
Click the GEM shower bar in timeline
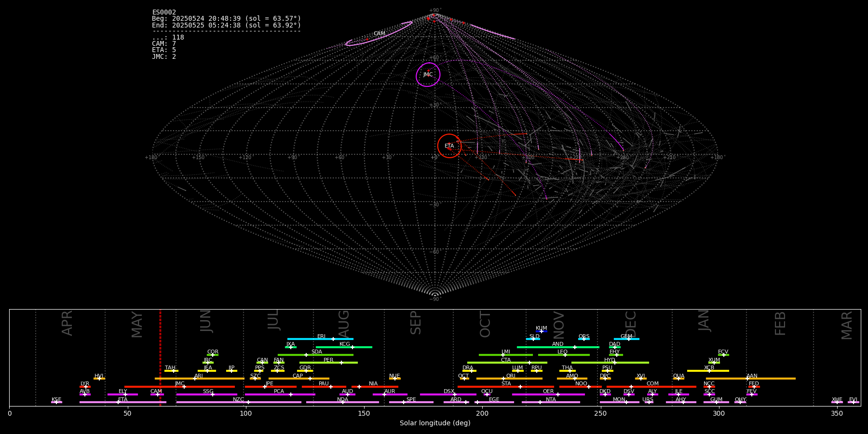click(x=626, y=339)
